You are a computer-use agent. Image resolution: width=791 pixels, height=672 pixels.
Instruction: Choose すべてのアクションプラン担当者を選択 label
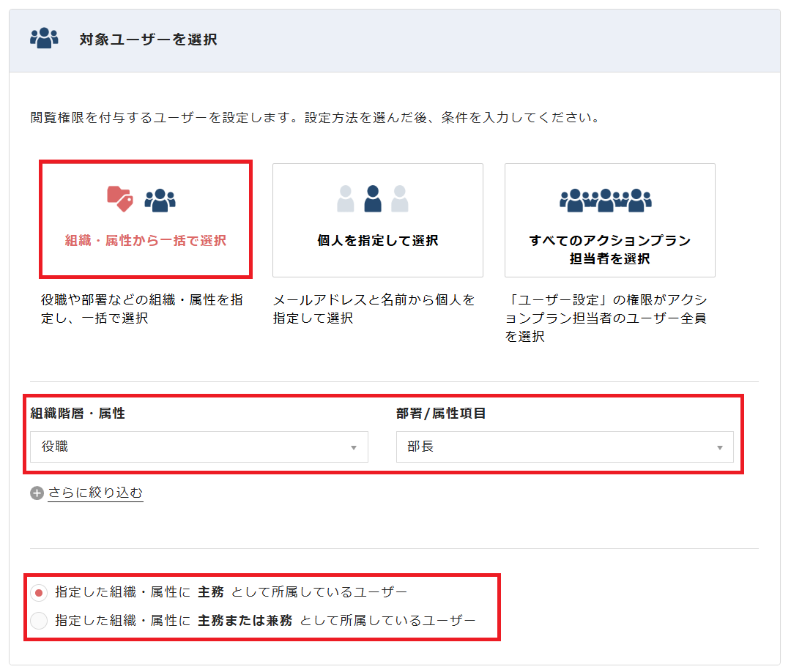click(x=609, y=250)
